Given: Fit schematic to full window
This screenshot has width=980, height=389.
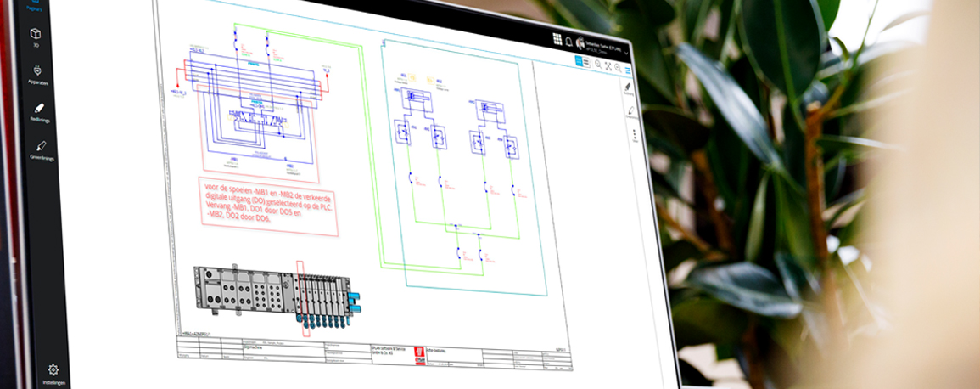Looking at the screenshot, I should (x=608, y=65).
